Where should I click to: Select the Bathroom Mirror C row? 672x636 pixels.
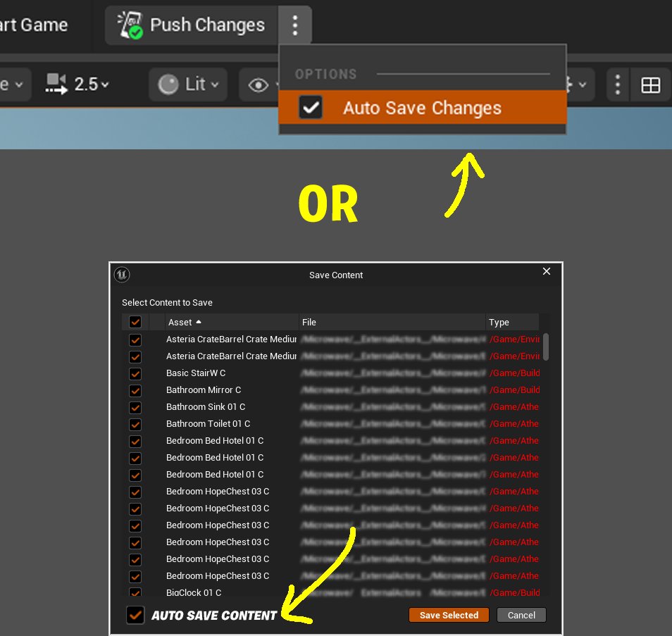331,390
